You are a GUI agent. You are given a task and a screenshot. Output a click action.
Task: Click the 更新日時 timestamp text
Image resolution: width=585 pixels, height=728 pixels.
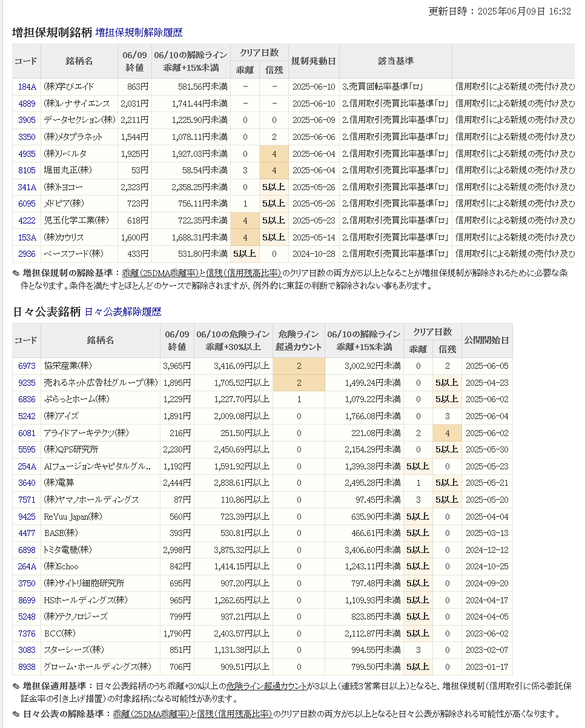(x=500, y=12)
